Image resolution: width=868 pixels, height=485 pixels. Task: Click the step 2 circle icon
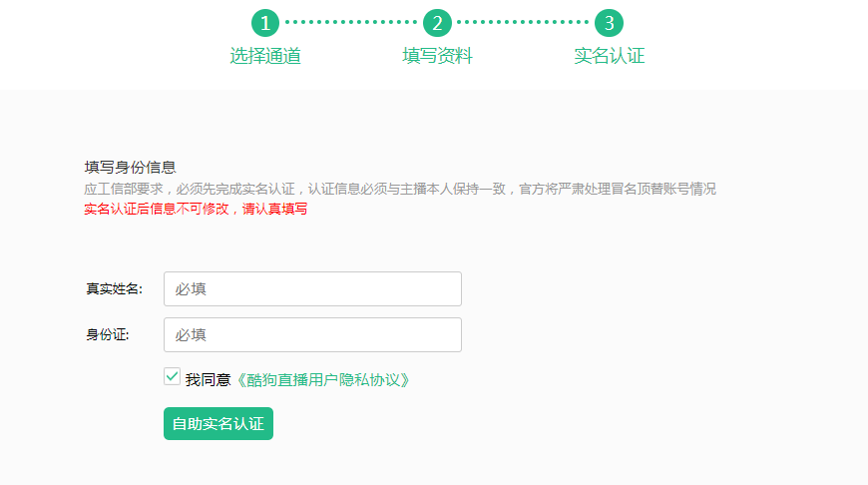pos(437,23)
